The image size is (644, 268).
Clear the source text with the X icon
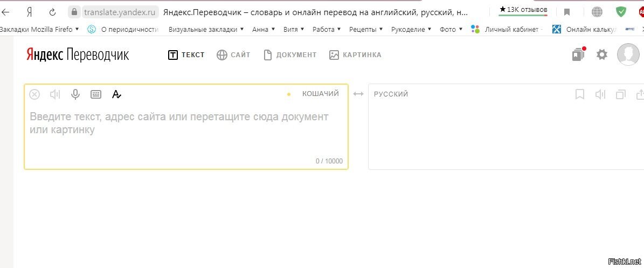click(34, 94)
